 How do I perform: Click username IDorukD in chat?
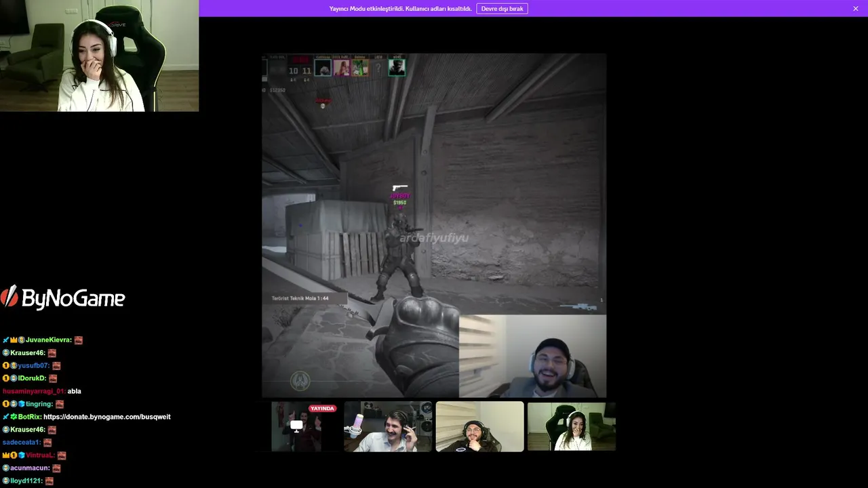tap(32, 378)
